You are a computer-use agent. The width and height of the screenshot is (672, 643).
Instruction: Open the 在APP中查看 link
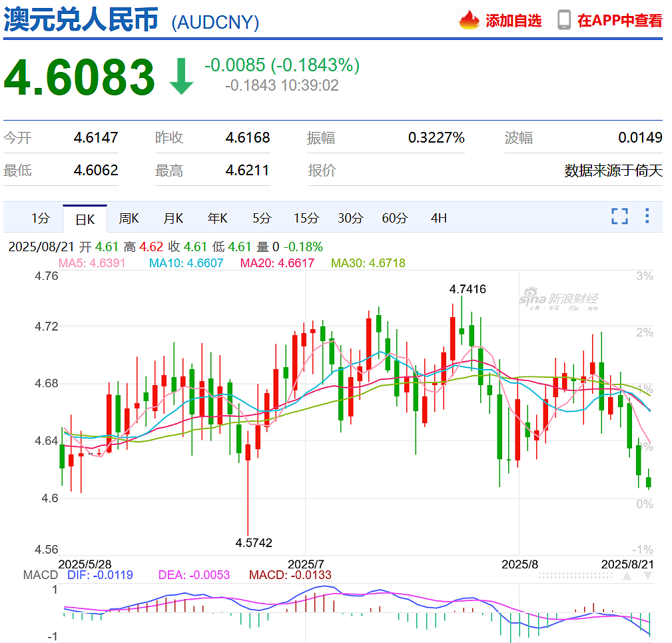click(619, 21)
